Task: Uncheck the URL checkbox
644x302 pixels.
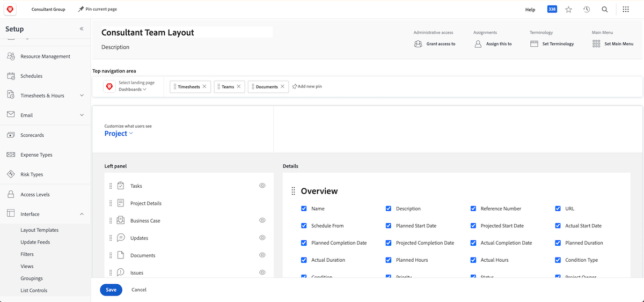Action: pyautogui.click(x=558, y=208)
